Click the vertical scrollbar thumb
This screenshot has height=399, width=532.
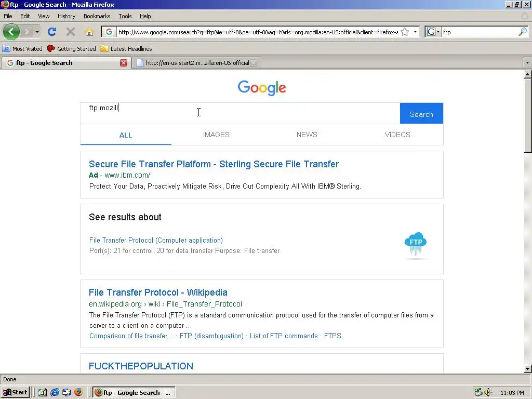528,116
